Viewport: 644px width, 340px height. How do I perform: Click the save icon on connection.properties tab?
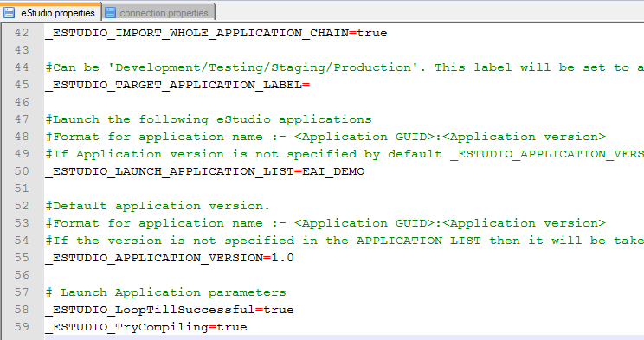pos(110,13)
